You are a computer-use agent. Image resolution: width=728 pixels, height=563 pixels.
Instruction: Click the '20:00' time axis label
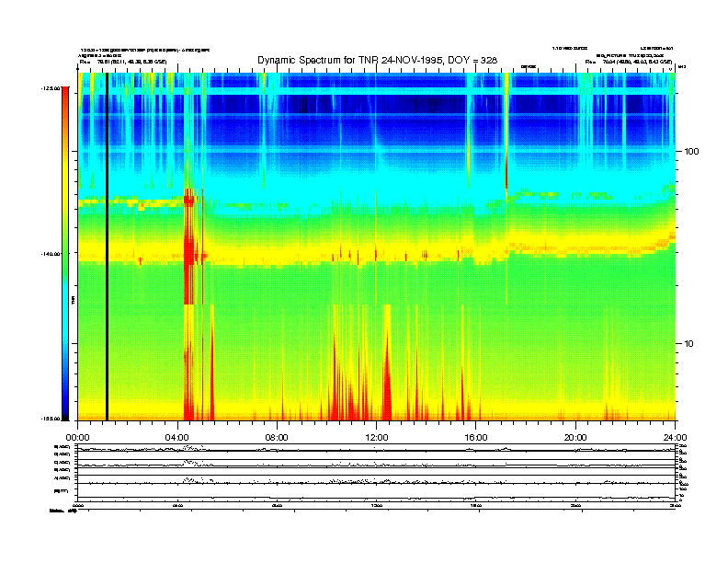(x=575, y=438)
